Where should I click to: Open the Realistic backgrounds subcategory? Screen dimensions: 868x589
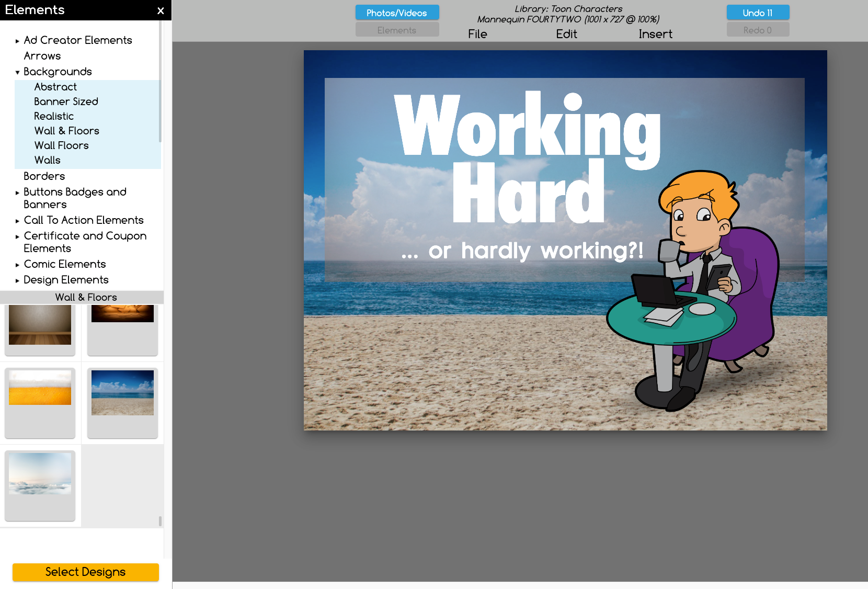click(x=54, y=116)
